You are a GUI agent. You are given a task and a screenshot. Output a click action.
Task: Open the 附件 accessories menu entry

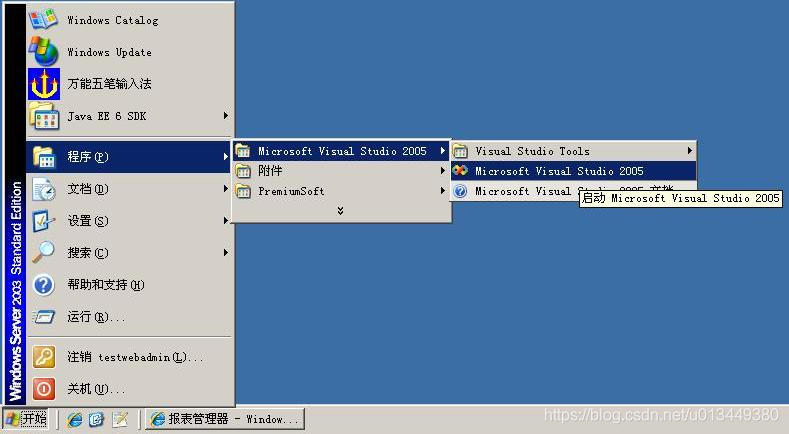coord(341,171)
